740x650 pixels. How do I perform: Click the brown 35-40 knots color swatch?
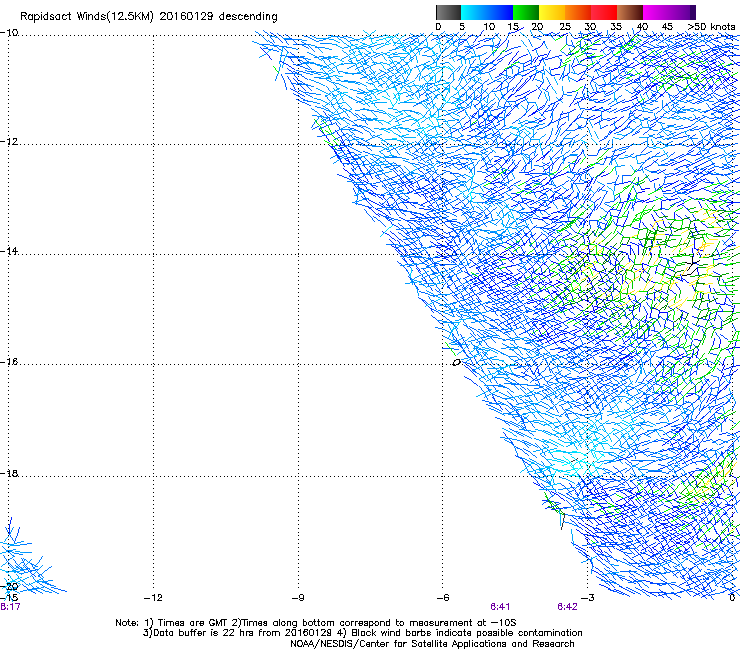tap(630, 12)
